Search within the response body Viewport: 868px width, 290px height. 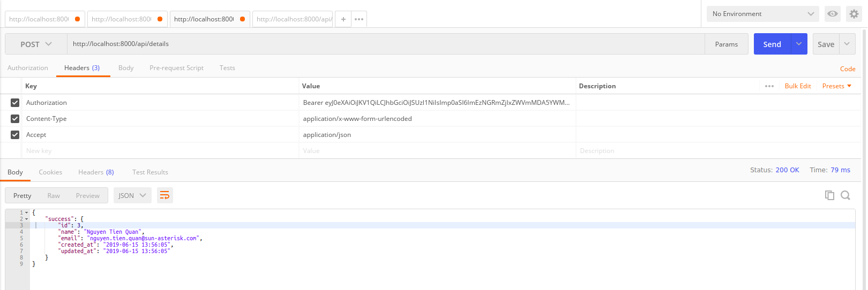pyautogui.click(x=845, y=195)
